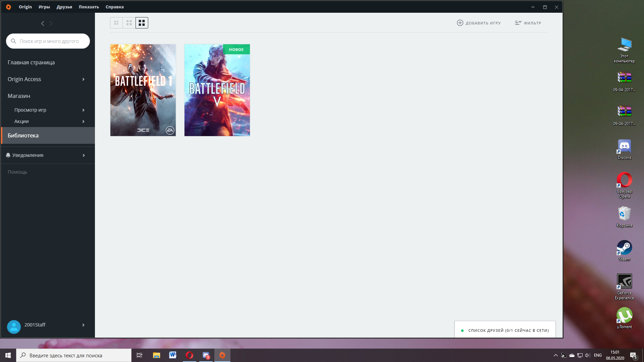
Task: Expand the Просмотр игр submenu arrow
Action: coord(84,110)
